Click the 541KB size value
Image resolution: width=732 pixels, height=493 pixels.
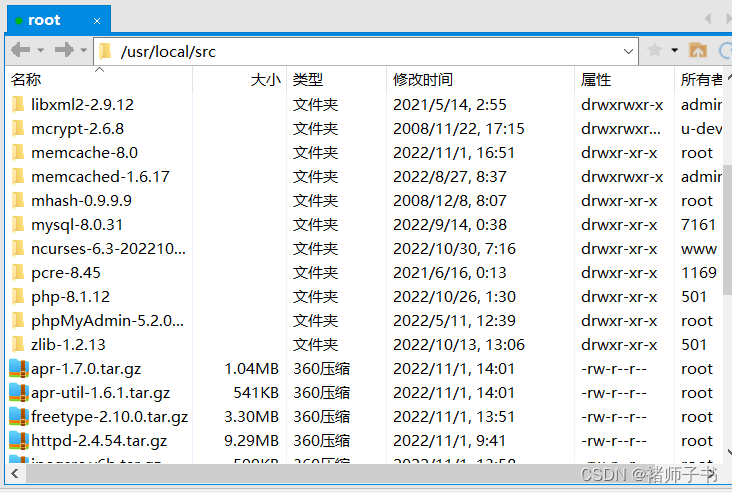(x=256, y=393)
